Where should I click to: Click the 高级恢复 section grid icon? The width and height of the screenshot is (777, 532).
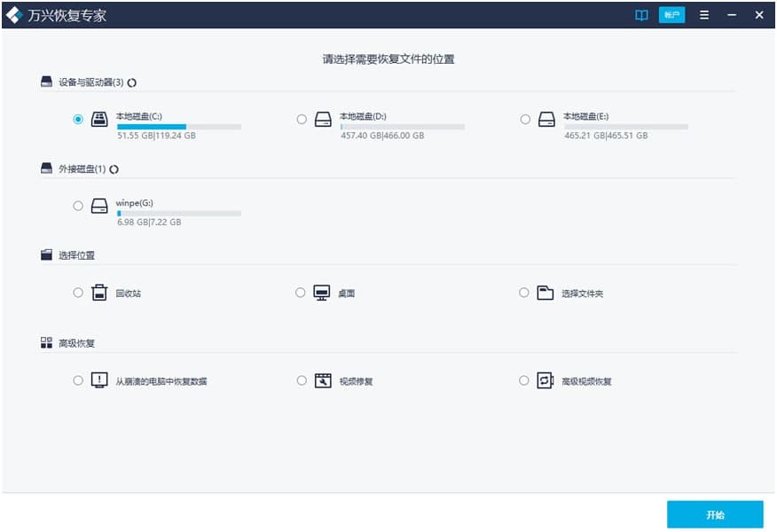(47, 343)
